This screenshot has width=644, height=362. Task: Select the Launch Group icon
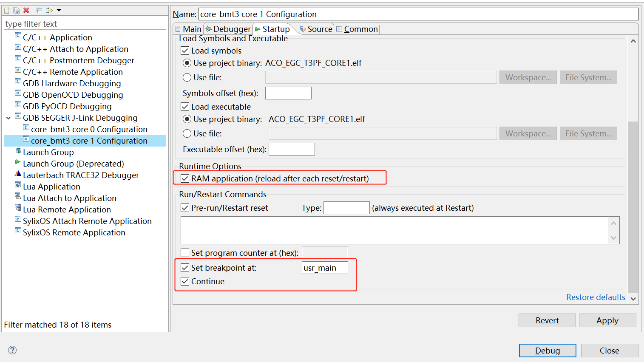(x=18, y=150)
